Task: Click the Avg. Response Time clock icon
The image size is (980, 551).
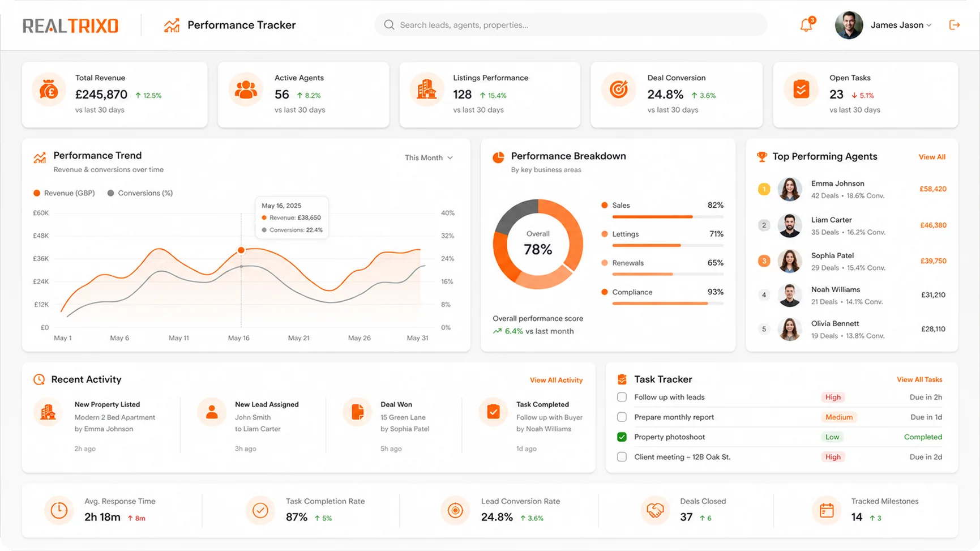Action: tap(59, 510)
